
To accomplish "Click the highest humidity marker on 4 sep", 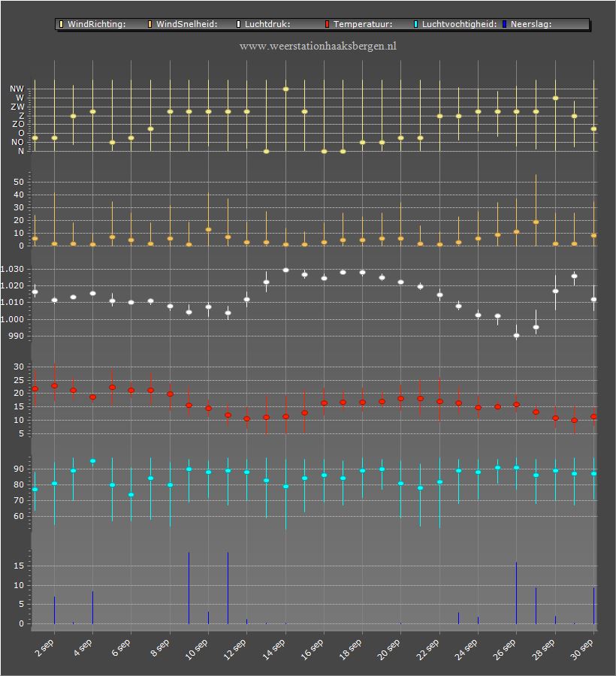I will (92, 461).
